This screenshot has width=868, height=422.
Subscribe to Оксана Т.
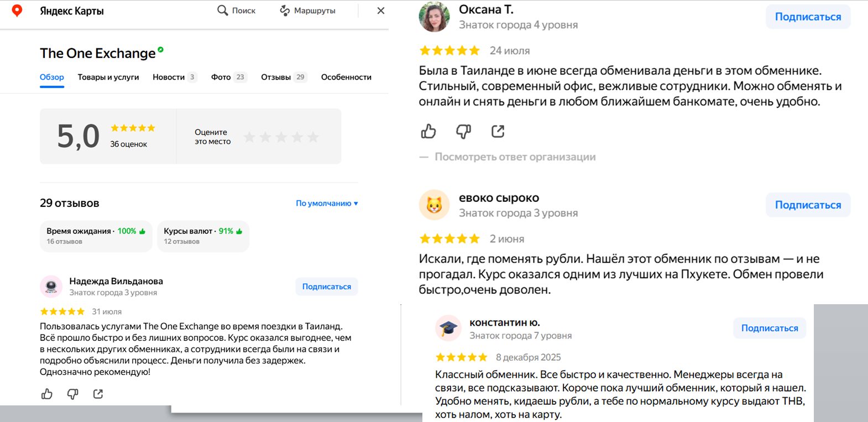click(x=808, y=17)
